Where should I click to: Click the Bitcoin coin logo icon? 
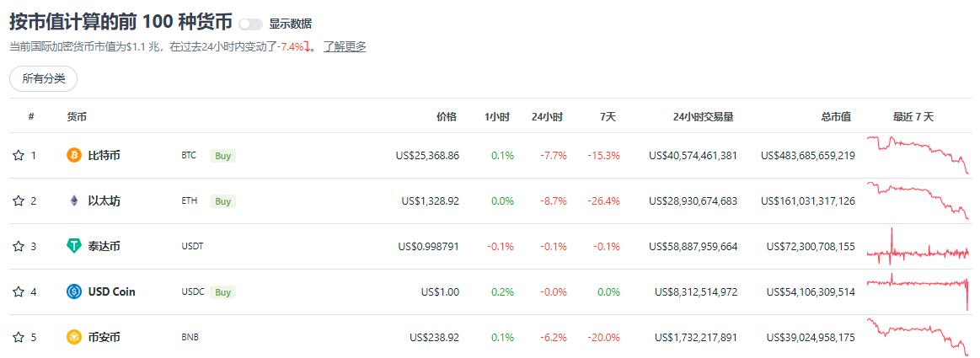(x=74, y=155)
